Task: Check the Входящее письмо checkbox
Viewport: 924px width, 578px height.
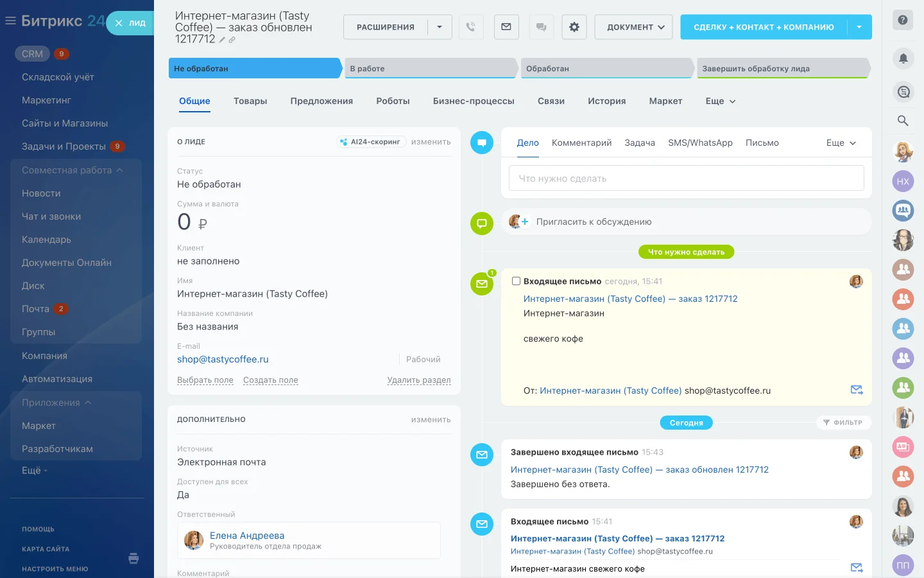Action: [516, 281]
